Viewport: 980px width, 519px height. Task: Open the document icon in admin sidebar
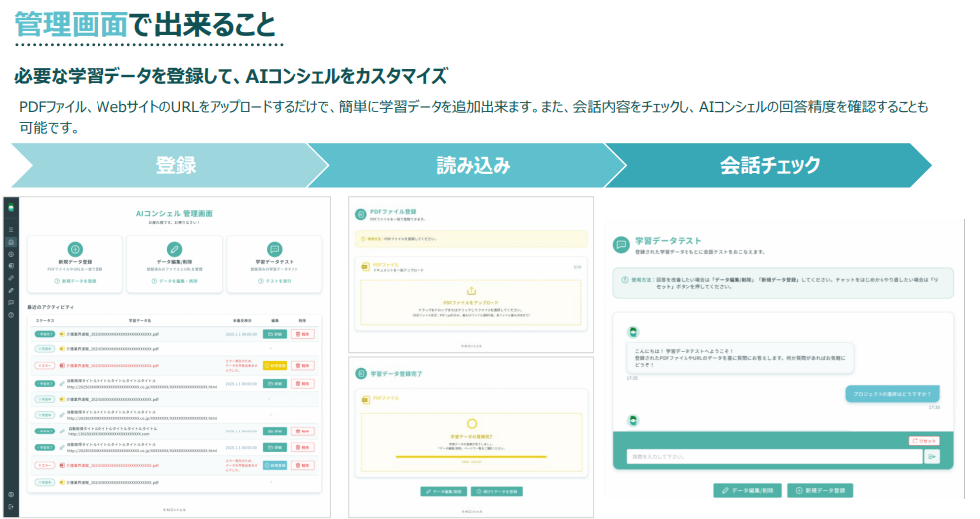[11, 266]
